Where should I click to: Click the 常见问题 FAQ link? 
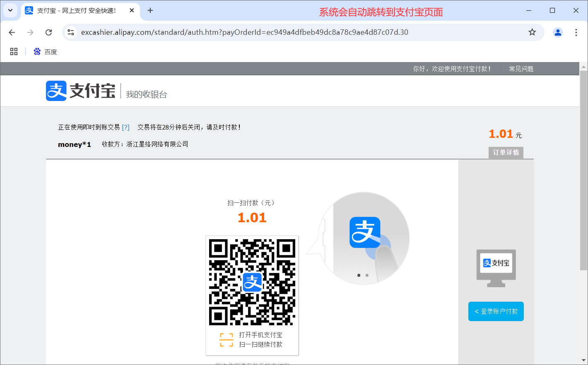(521, 69)
